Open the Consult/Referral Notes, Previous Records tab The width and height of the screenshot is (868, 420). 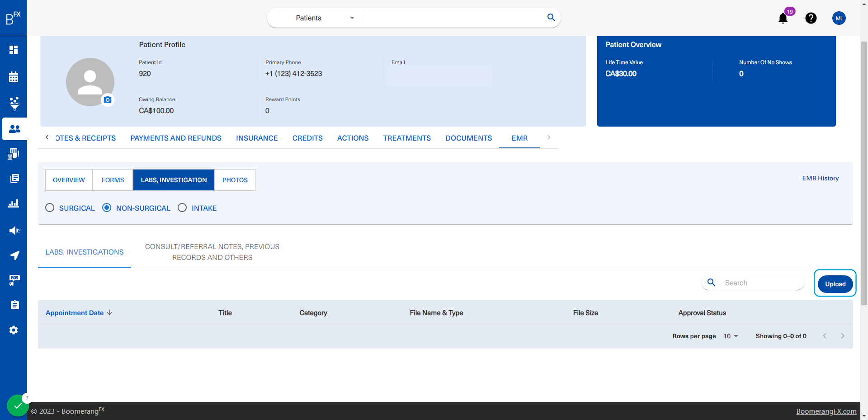pyautogui.click(x=212, y=252)
